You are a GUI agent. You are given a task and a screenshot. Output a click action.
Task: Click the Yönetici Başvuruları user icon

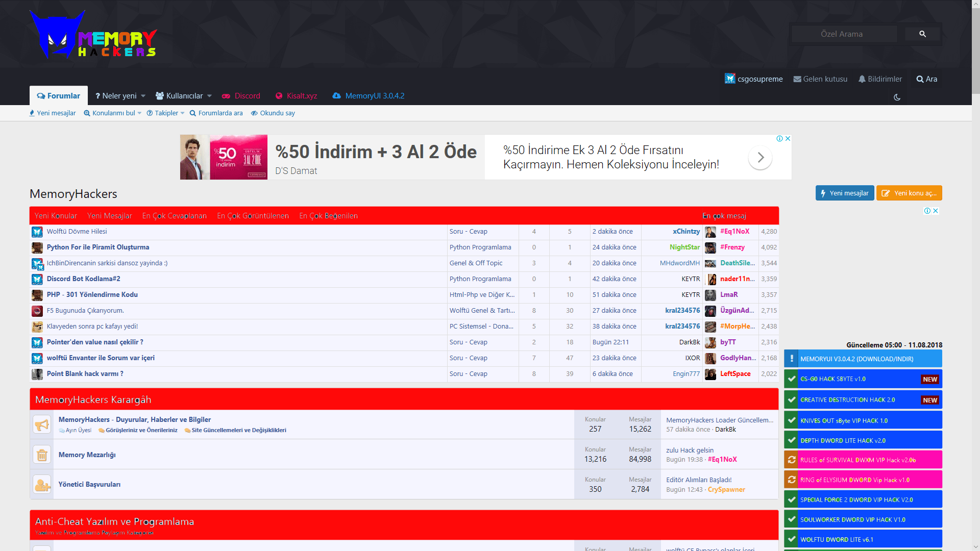point(42,484)
